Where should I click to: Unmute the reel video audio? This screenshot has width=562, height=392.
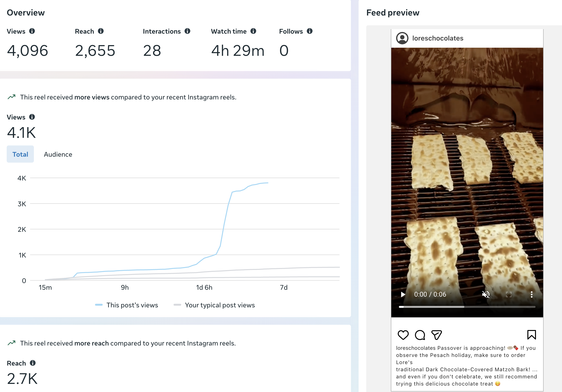(486, 294)
